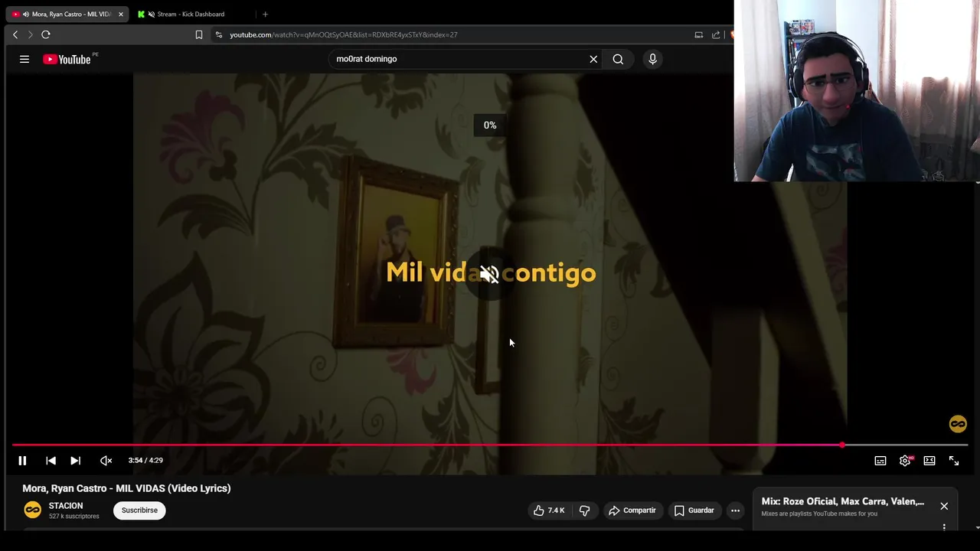
Task: Subscribe with Suscribirse button
Action: point(139,510)
